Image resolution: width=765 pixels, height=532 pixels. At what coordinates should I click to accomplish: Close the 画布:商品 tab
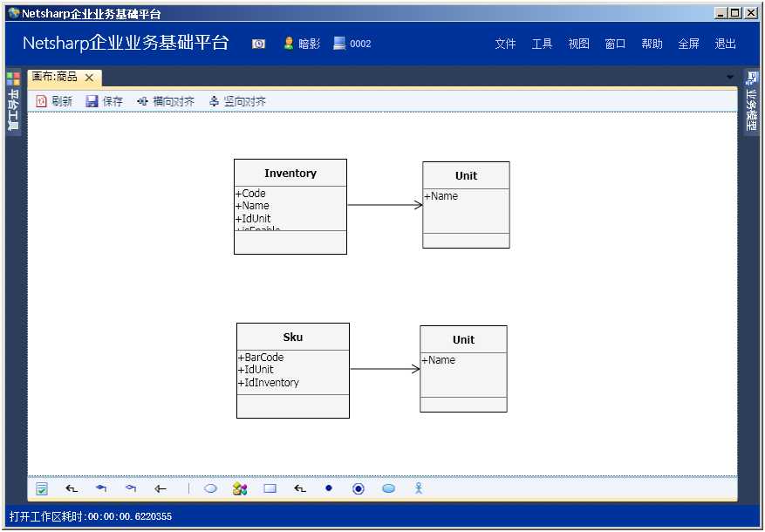89,78
